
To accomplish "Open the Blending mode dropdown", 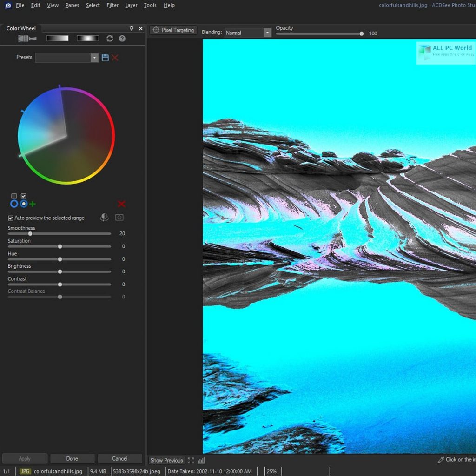I will (x=267, y=33).
